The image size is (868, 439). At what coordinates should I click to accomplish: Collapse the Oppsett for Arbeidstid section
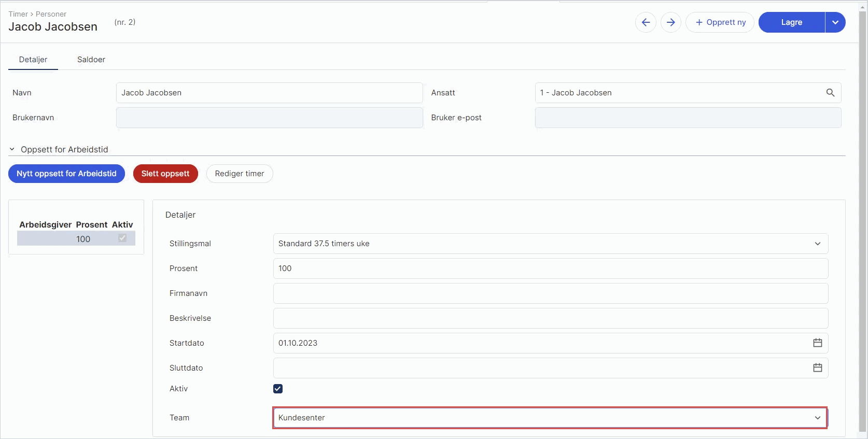click(12, 149)
